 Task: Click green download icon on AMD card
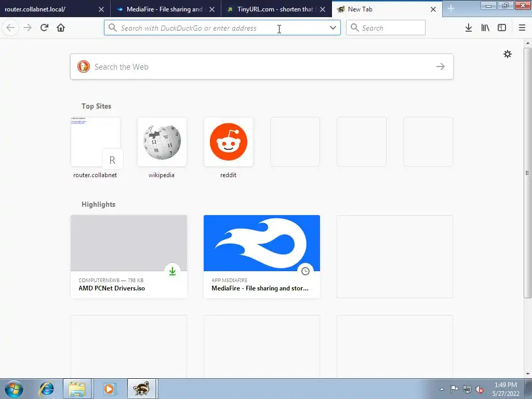tap(172, 271)
